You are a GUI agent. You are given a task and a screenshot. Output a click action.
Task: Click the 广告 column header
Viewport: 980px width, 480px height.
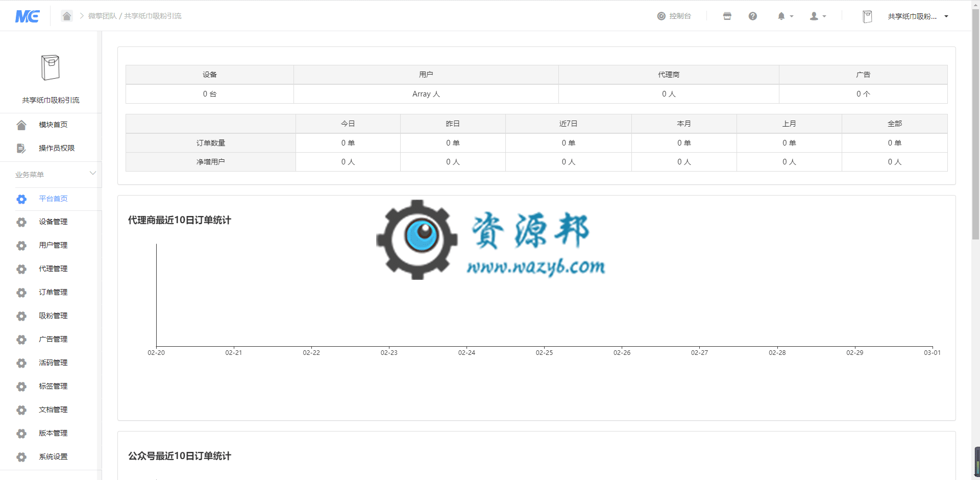click(x=863, y=75)
